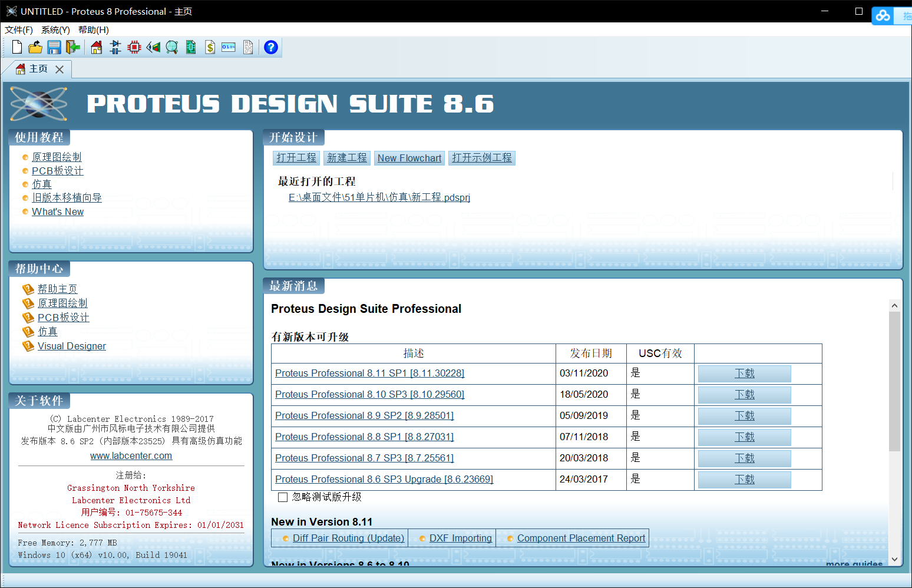Image resolution: width=912 pixels, height=588 pixels.
Task: Open Proteus Professional 8.7 SP3 description link
Action: tap(364, 458)
